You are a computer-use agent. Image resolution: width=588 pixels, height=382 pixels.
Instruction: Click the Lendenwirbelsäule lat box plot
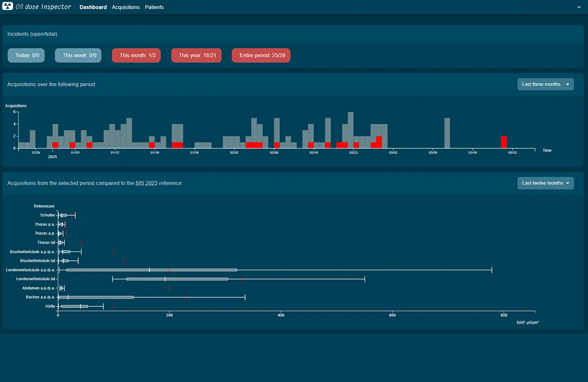click(x=176, y=279)
